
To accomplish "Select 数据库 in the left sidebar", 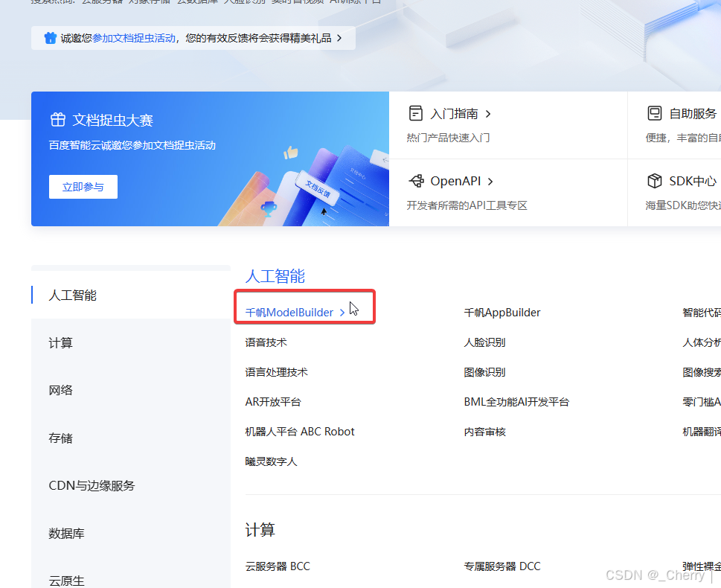I will [67, 533].
